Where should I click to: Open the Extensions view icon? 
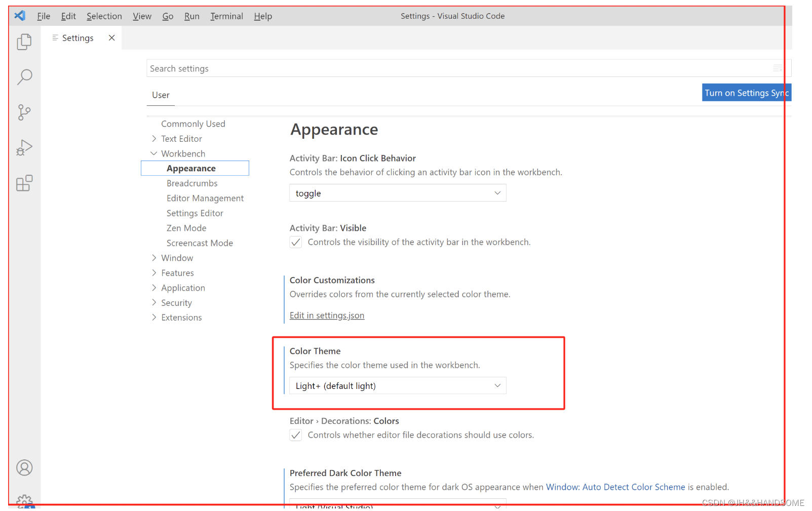coord(24,183)
